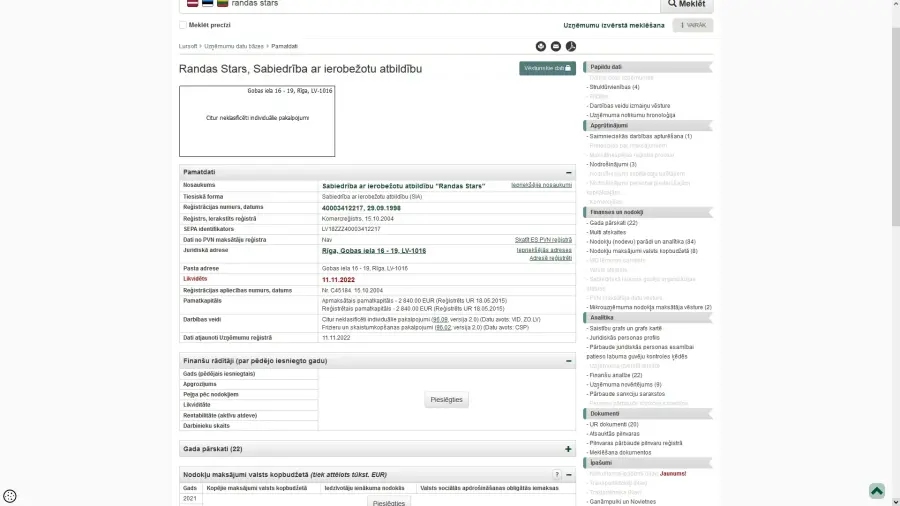The image size is (900, 506).
Task: Select 'Analītika' sidebar heading
Action: tap(648, 318)
